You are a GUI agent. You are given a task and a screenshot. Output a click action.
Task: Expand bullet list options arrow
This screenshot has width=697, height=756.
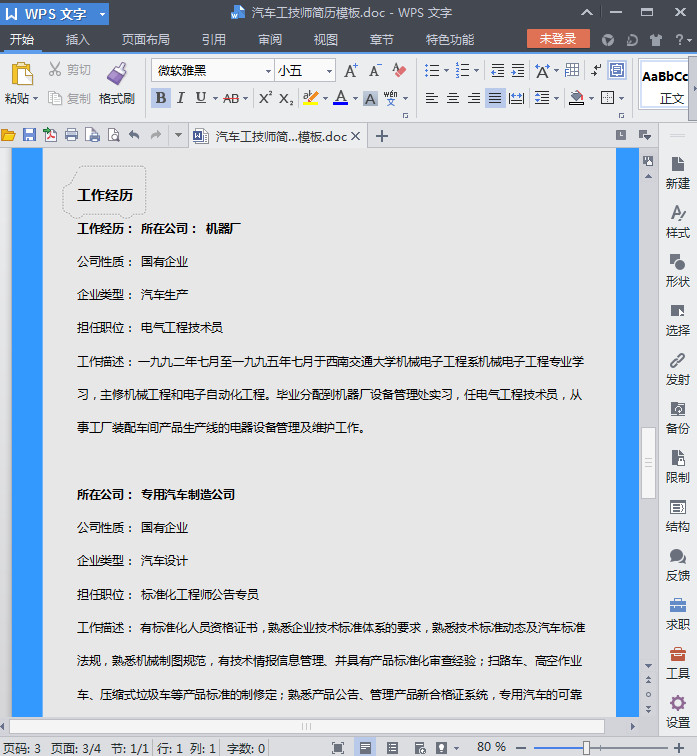point(446,71)
